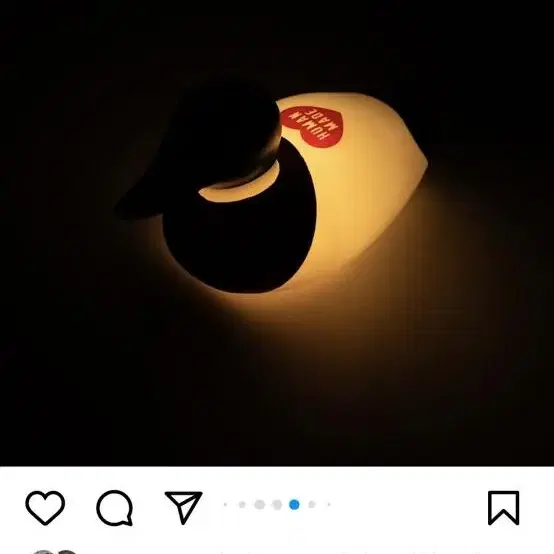Like the post with the heart icon
This screenshot has height=554, width=554.
(x=45, y=507)
